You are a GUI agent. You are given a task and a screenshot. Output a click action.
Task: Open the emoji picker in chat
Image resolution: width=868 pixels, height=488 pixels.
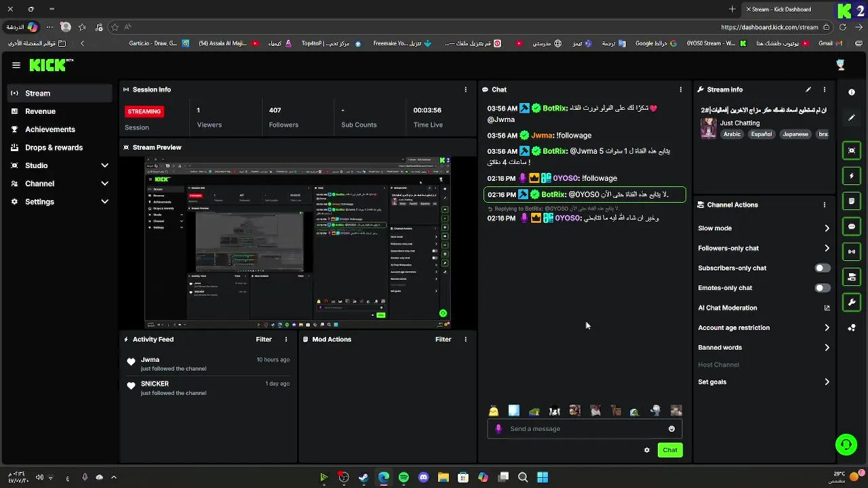pyautogui.click(x=672, y=429)
